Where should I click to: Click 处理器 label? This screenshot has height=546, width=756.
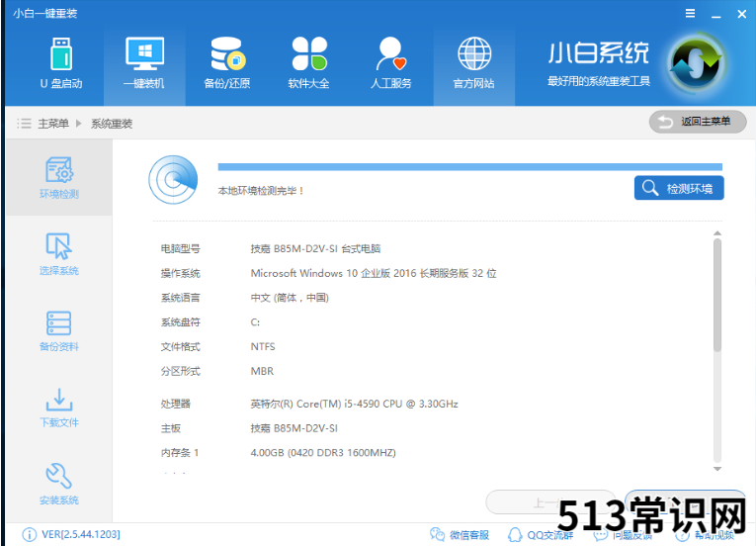coord(176,404)
